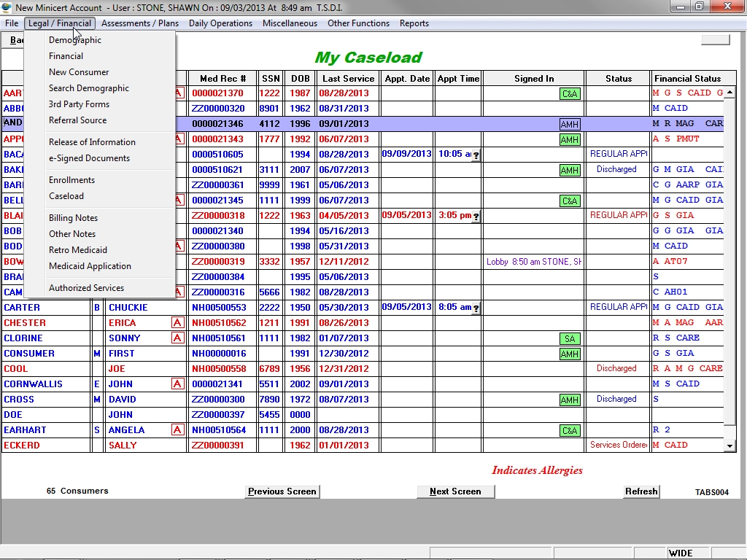Image resolution: width=747 pixels, height=560 pixels.
Task: Click the application icon in title bar
Action: pos(6,7)
